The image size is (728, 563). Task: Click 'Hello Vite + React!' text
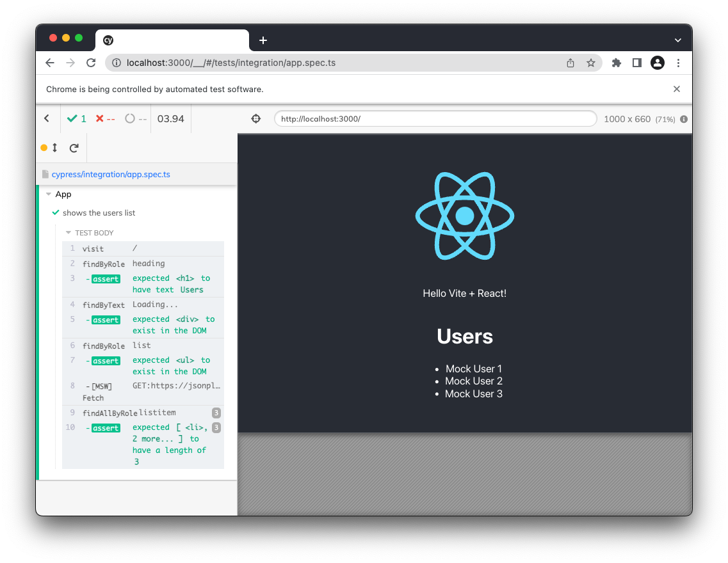[x=465, y=294]
